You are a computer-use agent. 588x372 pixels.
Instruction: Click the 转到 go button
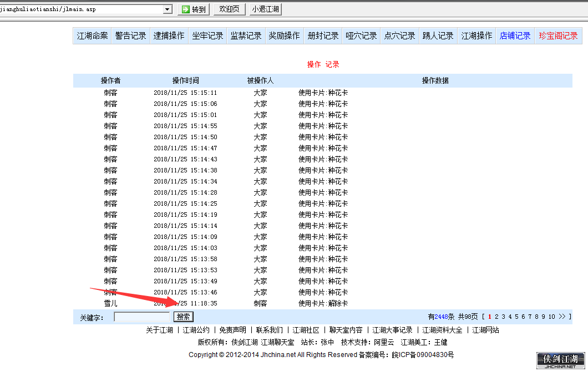click(194, 9)
